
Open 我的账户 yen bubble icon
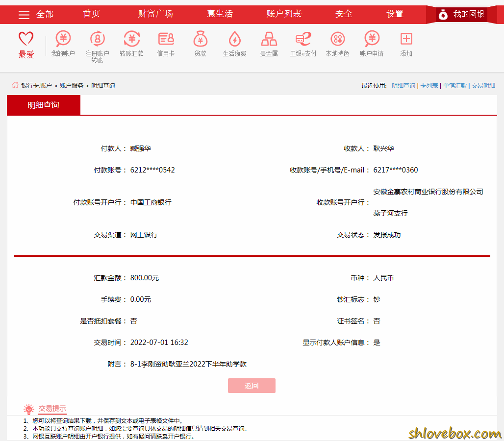tap(63, 39)
